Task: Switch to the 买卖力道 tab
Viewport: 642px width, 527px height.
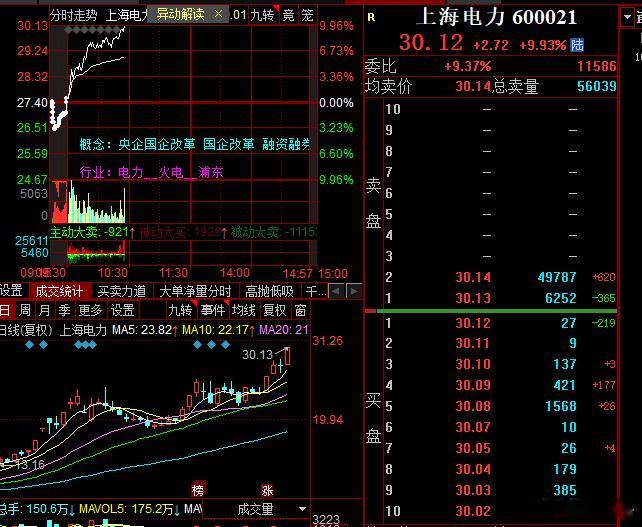Action: click(x=122, y=291)
